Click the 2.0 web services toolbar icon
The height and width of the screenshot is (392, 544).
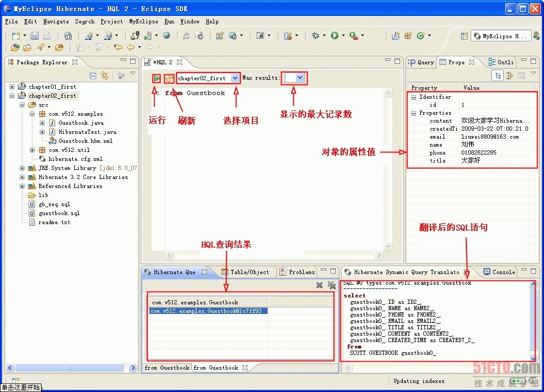68,36
